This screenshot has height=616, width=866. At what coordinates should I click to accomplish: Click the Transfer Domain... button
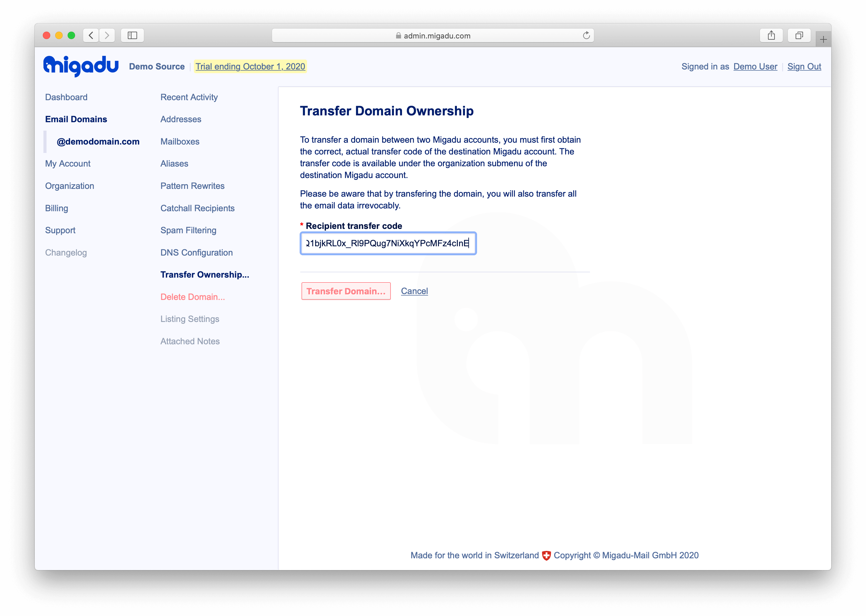pos(346,291)
